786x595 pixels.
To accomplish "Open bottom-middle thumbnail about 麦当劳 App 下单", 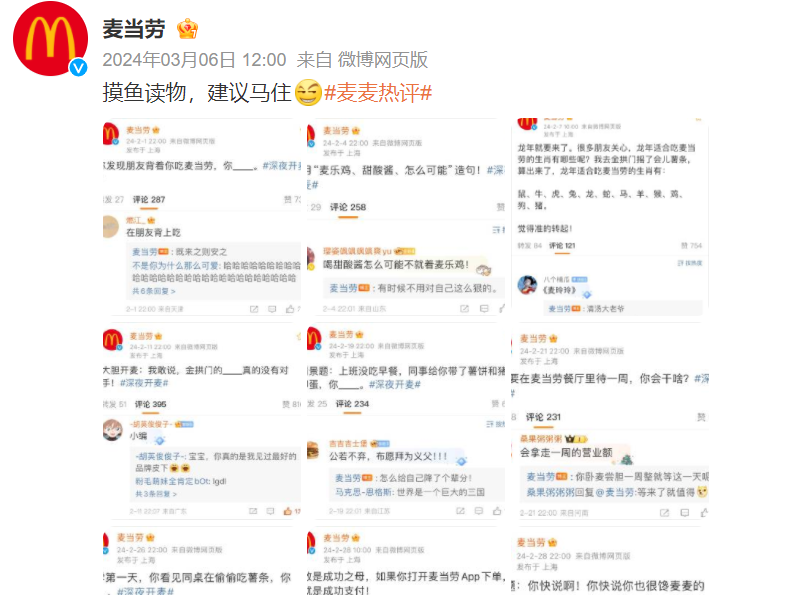I will [406, 561].
